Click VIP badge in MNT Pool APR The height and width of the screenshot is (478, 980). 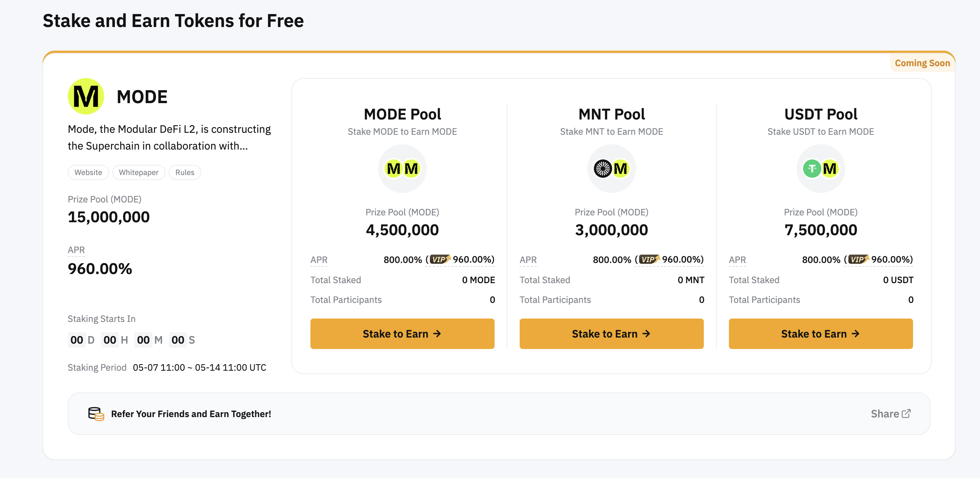point(649,259)
